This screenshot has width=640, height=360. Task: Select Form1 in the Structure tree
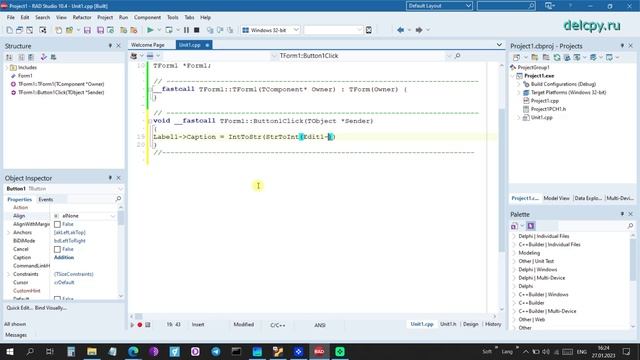(25, 76)
